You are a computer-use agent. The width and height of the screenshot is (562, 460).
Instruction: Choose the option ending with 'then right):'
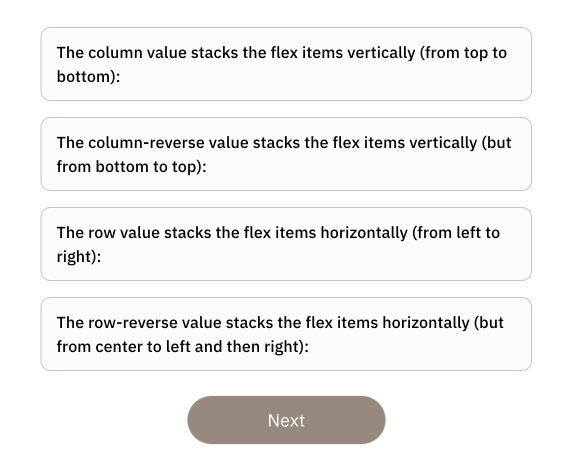(x=286, y=334)
